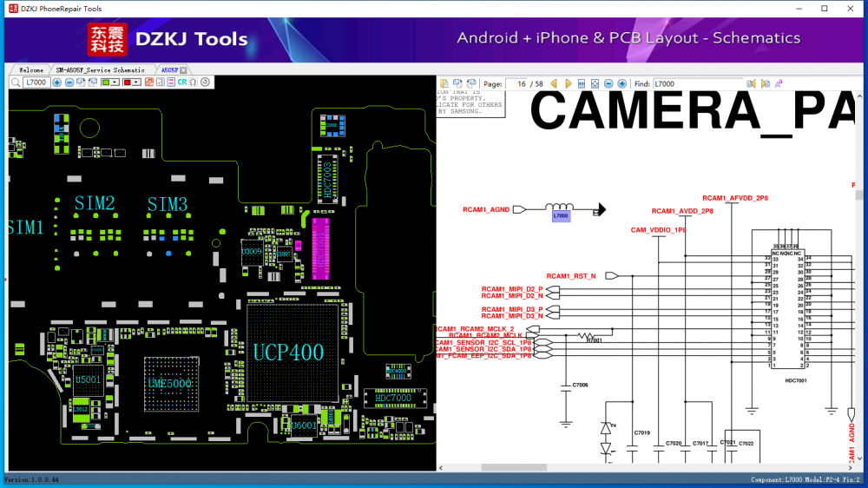868x488 pixels.
Task: Click the HDC7003 connector on PCB
Action: (x=327, y=178)
